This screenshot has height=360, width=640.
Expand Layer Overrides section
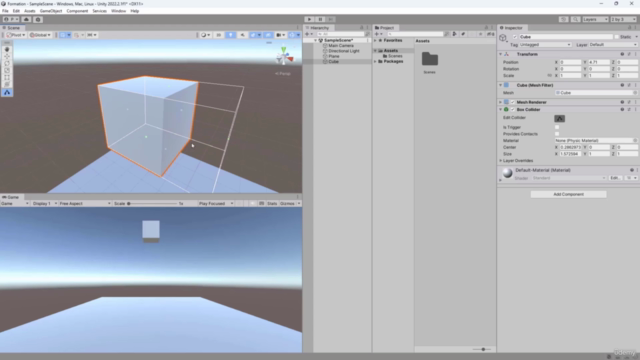point(501,160)
